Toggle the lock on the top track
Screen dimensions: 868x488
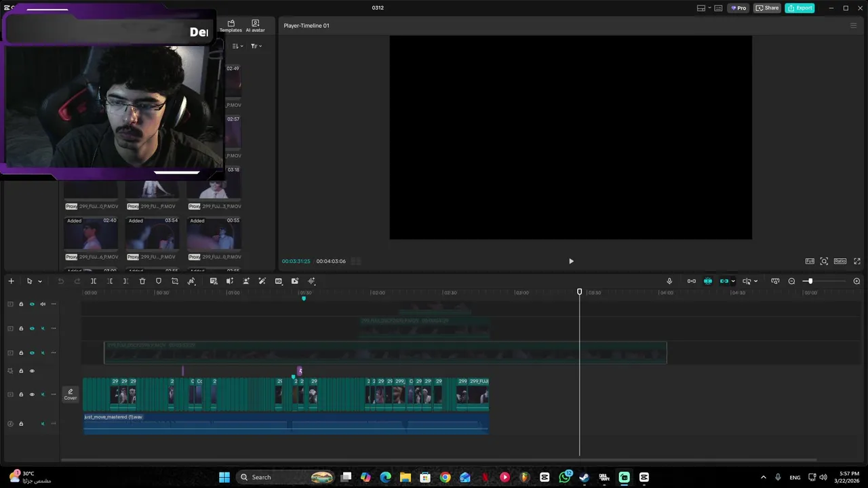point(21,304)
